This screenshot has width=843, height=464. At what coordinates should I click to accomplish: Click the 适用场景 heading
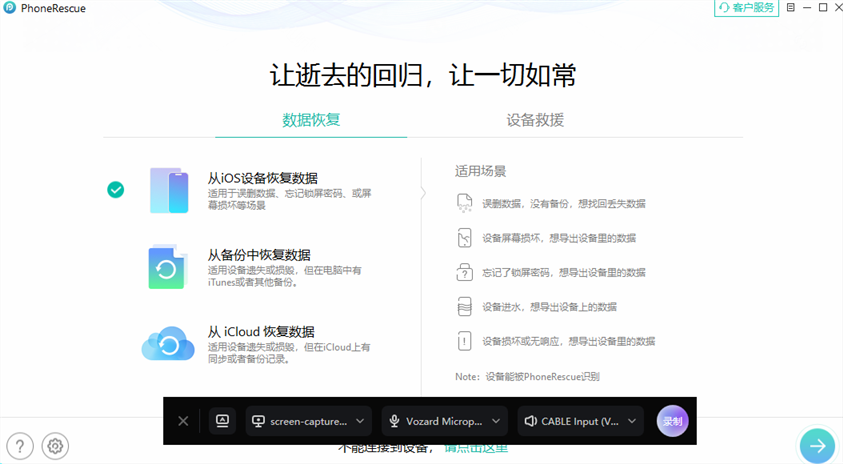click(x=481, y=172)
